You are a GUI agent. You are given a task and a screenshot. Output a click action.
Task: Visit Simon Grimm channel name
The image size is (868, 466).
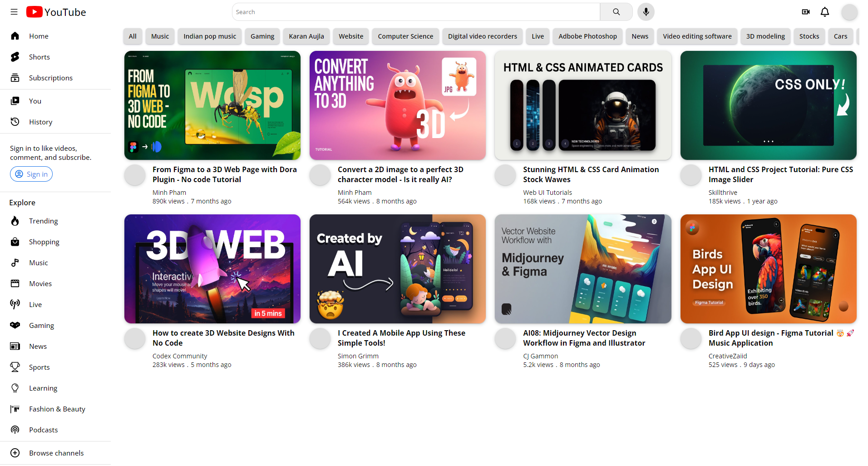[x=358, y=356]
